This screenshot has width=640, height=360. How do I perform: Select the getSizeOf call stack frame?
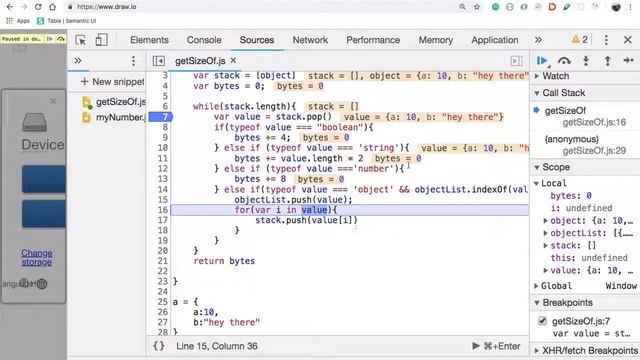585,116
